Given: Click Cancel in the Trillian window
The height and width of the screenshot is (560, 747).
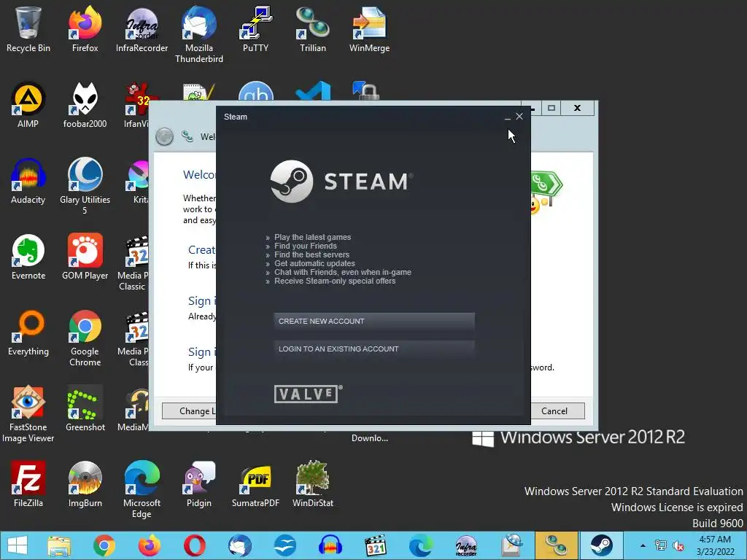Looking at the screenshot, I should pyautogui.click(x=554, y=411).
